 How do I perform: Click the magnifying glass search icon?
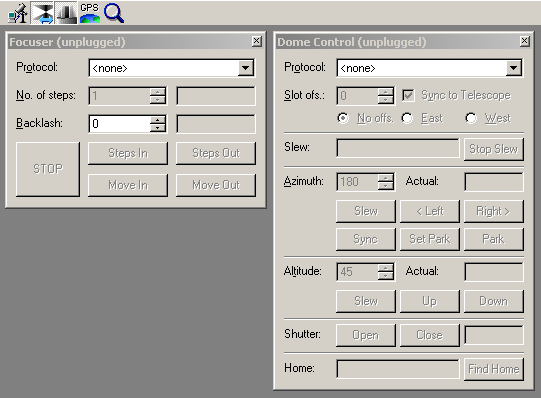pos(114,13)
